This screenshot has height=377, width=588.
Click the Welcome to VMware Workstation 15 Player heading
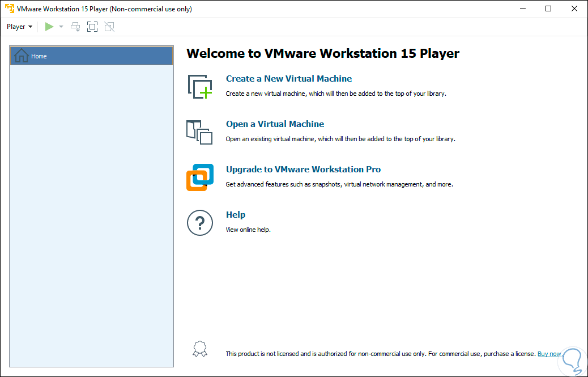323,53
